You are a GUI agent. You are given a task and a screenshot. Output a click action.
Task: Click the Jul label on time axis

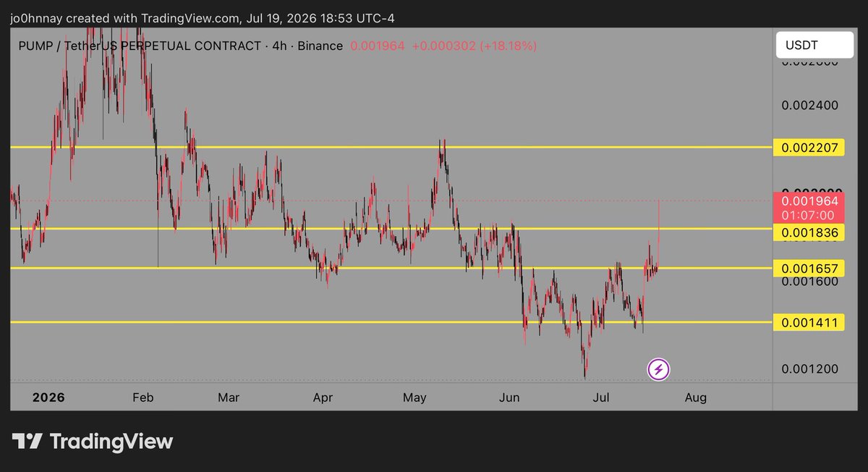pyautogui.click(x=602, y=397)
